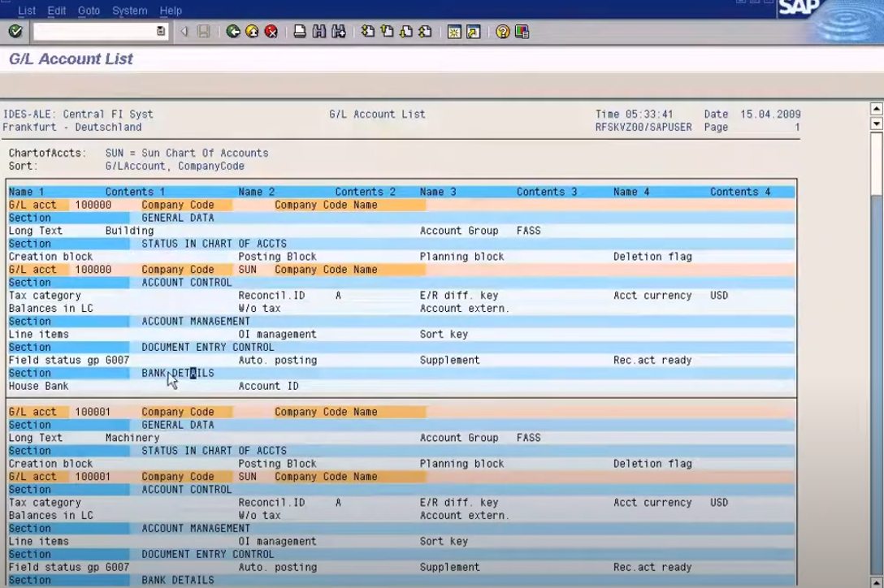
Task: Click the Save diskette icon
Action: pos(203,32)
